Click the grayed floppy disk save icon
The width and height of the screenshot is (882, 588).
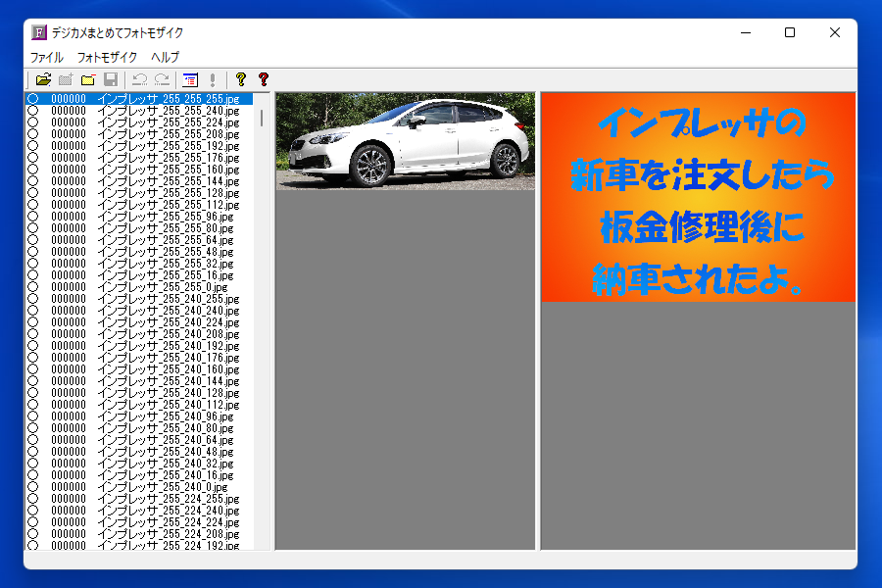111,79
